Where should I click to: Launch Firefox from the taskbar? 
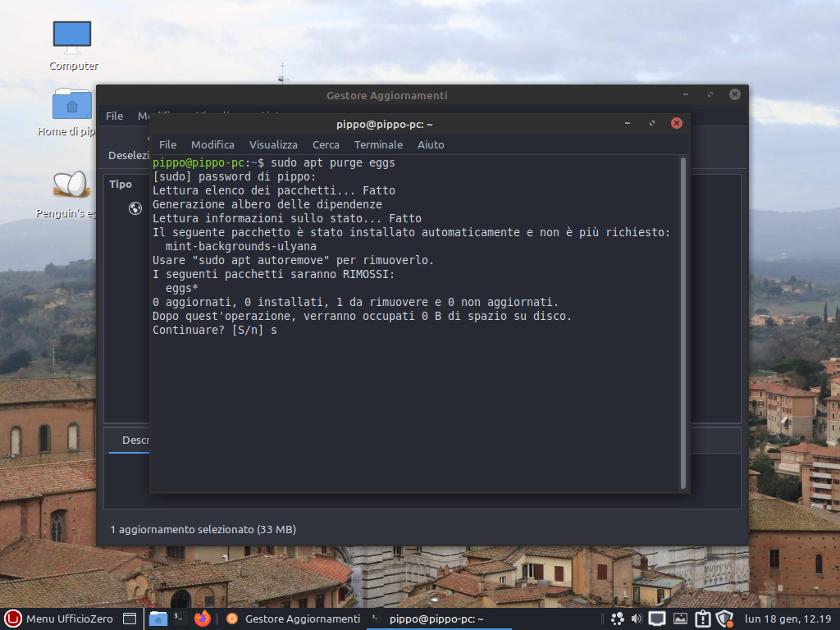tap(203, 619)
